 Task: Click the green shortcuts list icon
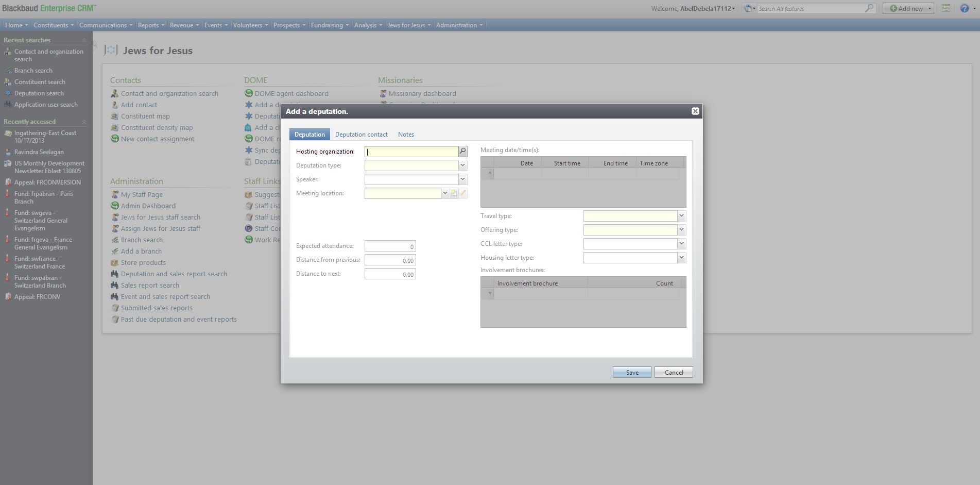[x=946, y=8]
